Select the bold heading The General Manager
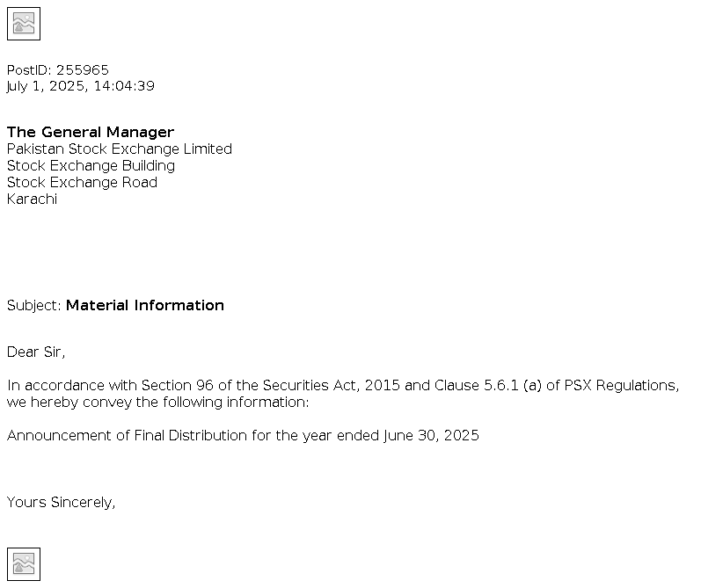Image resolution: width=701 pixels, height=588 pixels. pyautogui.click(x=91, y=133)
